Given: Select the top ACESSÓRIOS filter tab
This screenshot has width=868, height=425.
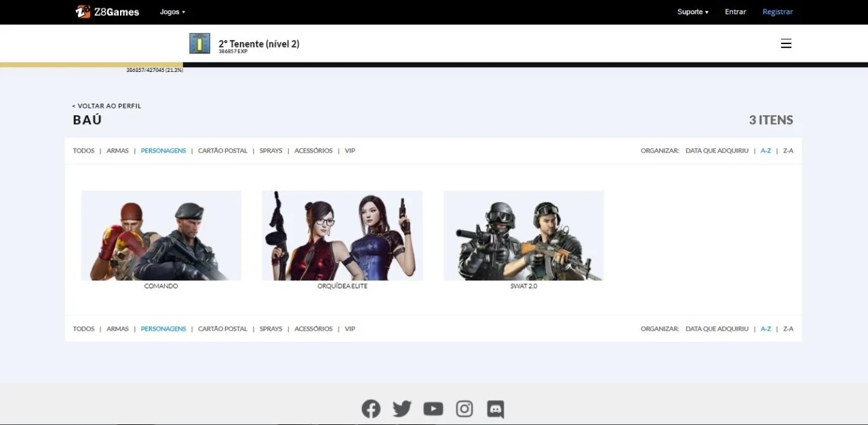Looking at the screenshot, I should pos(313,150).
